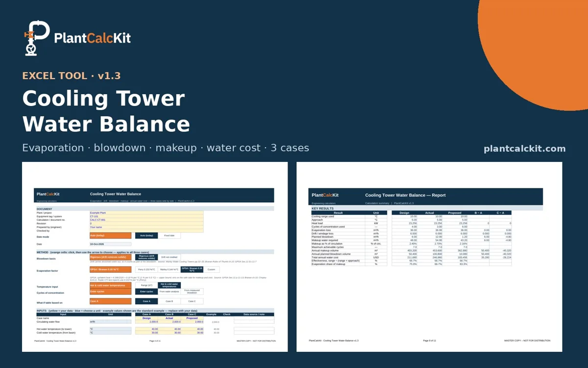Viewport: 588px width, 368px height.
Task: Open the orange Evaporation factor dropdown cell
Action: [110, 269]
